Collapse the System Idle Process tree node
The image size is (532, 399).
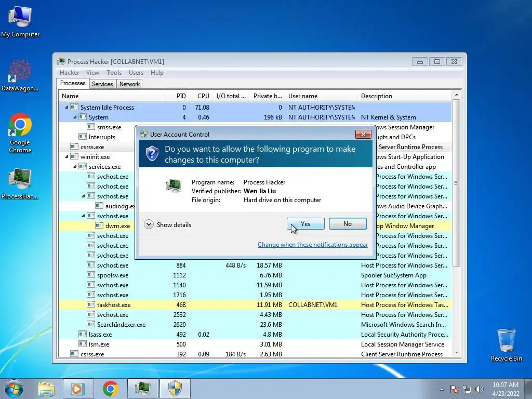coord(66,107)
